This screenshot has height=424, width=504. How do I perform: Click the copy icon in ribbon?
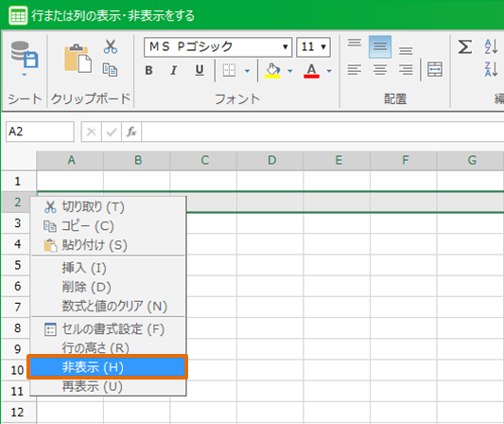110,70
